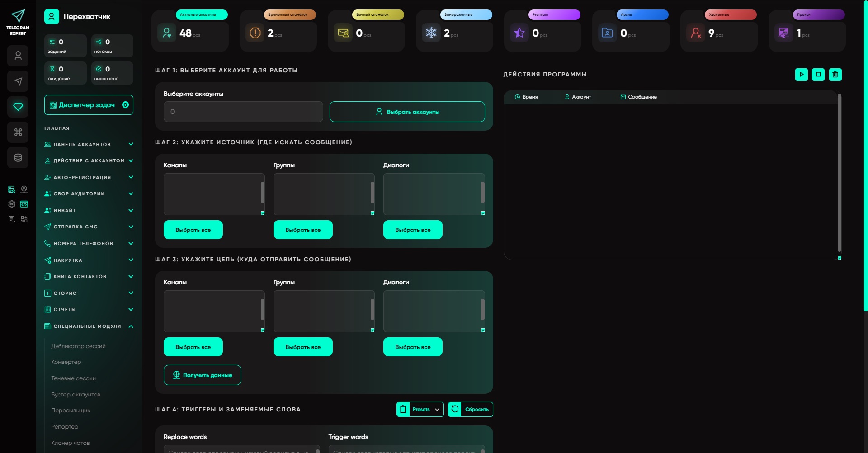Focus the selected accounts count field

coord(243,112)
